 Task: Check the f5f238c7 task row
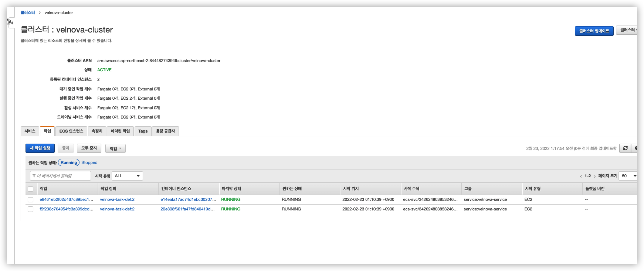point(30,209)
